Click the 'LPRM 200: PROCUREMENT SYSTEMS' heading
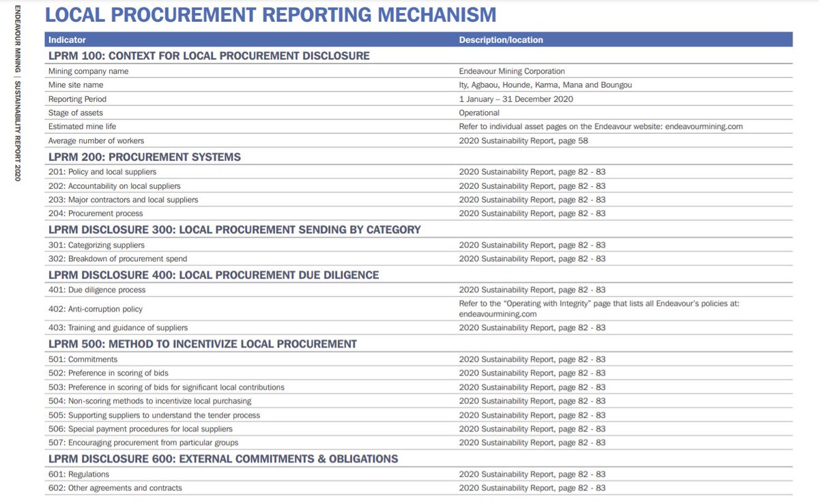This screenshot has height=504, width=819. [145, 157]
